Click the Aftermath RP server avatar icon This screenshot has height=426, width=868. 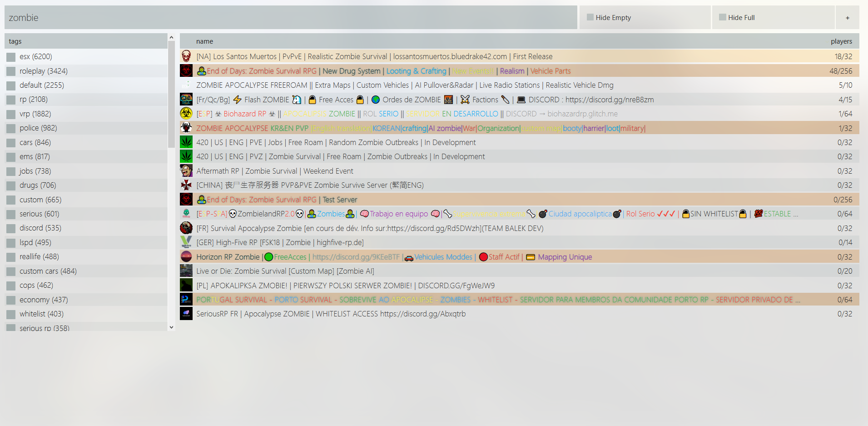click(x=186, y=171)
